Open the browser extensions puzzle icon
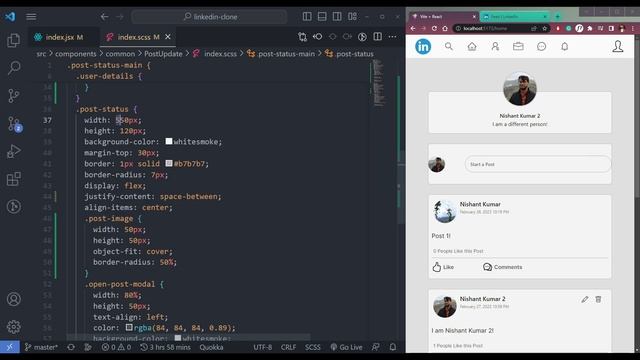Image resolution: width=640 pixels, height=360 pixels. pos(589,29)
